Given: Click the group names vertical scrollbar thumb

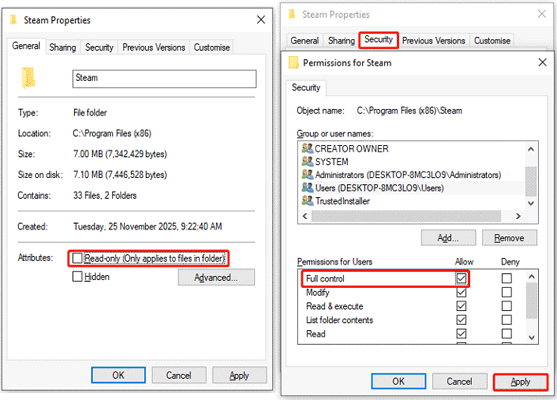Looking at the screenshot, I should [531, 181].
